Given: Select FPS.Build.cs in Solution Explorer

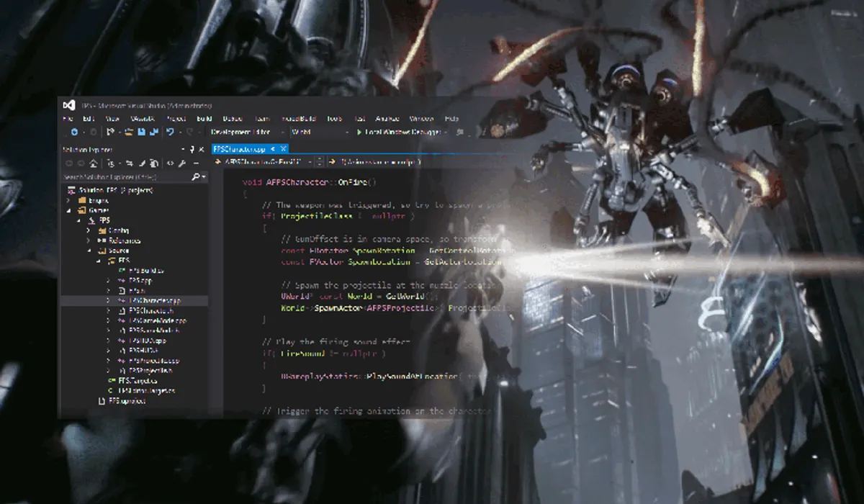Looking at the screenshot, I should click(145, 270).
